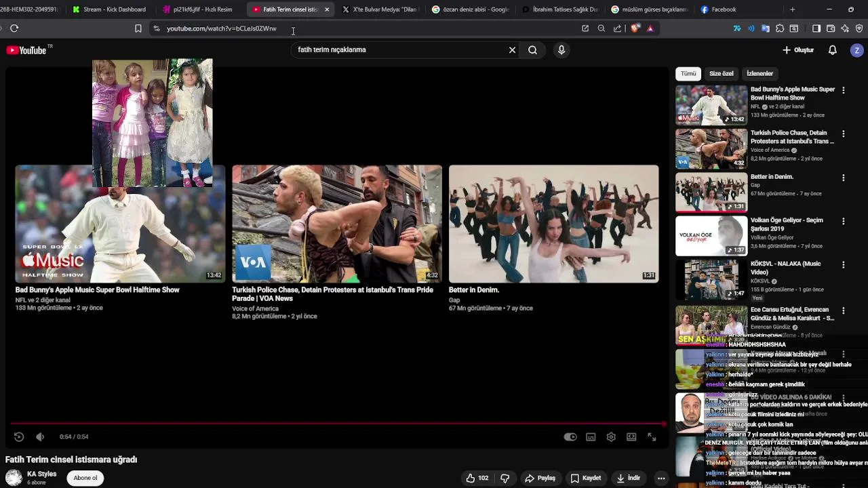Image resolution: width=868 pixels, height=488 pixels.
Task: Toggle the browser sidebar panel icon
Action: tap(816, 28)
